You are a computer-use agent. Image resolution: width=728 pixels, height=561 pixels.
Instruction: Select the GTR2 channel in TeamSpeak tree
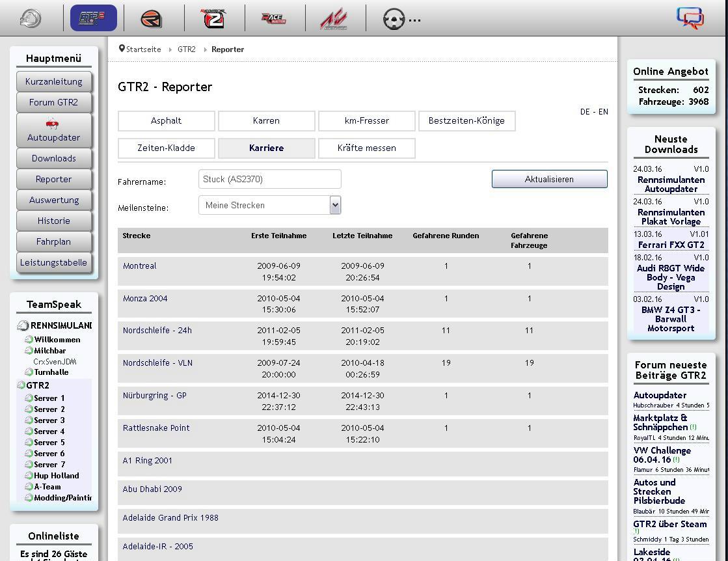point(38,385)
